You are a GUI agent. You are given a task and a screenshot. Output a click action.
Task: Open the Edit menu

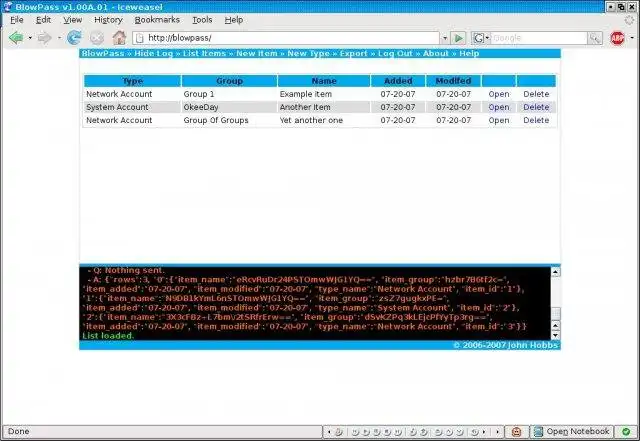pos(43,20)
